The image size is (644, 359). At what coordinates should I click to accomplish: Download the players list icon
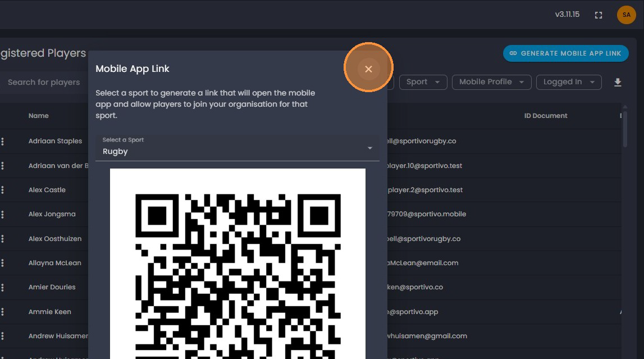point(617,83)
